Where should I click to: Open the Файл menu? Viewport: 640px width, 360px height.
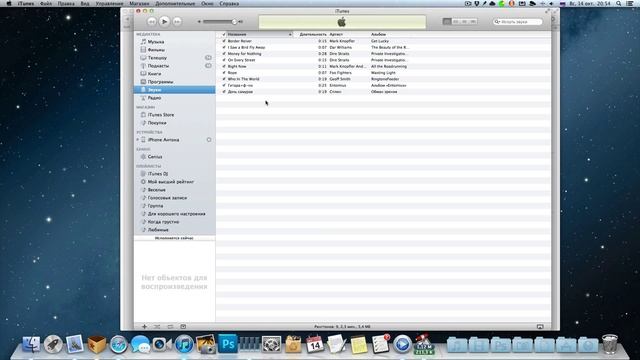click(46, 3)
